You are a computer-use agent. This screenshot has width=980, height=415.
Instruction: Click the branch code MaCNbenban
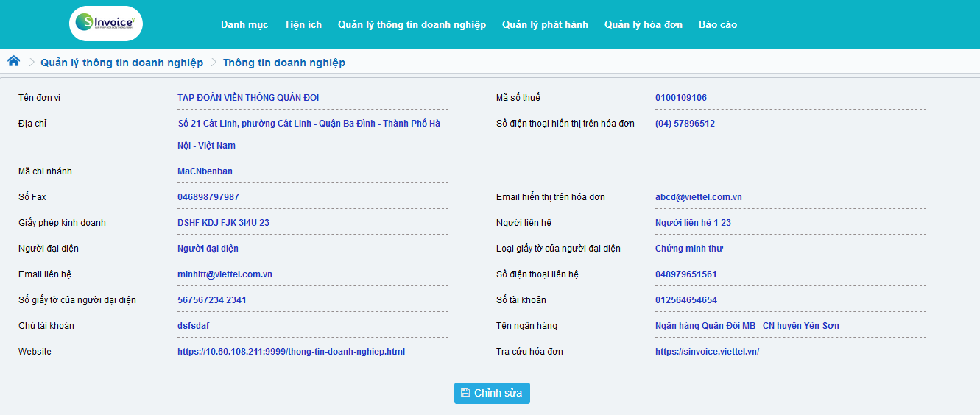tap(205, 171)
